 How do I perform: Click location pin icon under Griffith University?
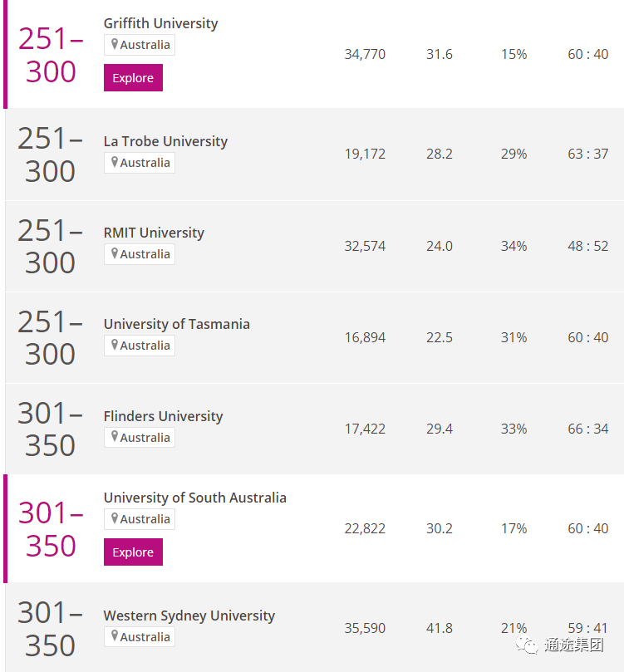(115, 44)
